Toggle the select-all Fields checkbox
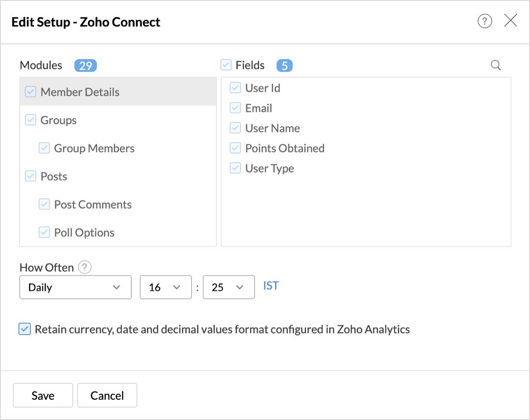The height and width of the screenshot is (420, 530). 226,66
